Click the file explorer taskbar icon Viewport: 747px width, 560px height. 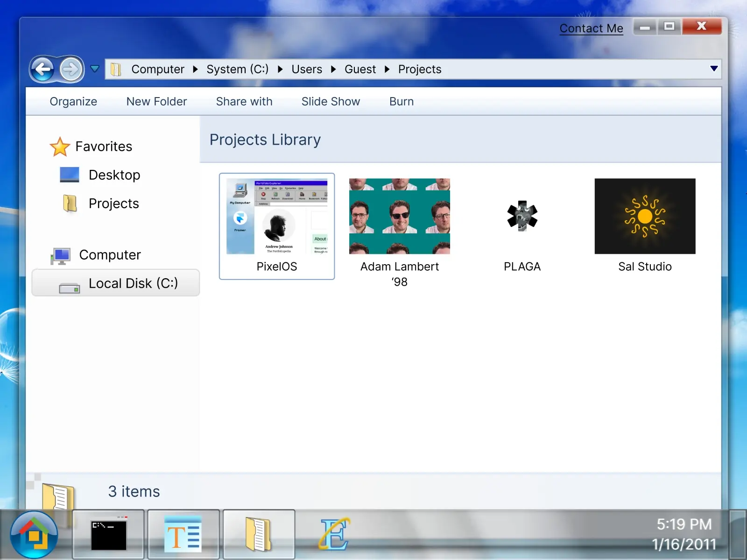click(259, 534)
